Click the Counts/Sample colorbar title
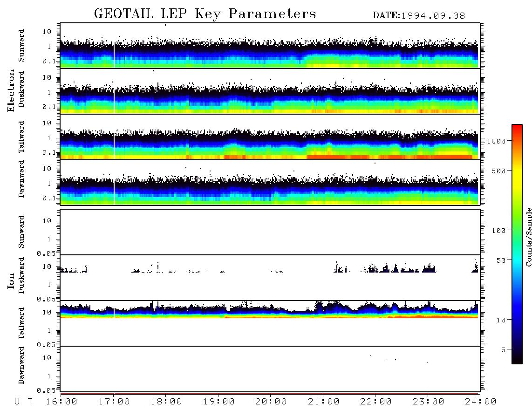The image size is (532, 410). pos(529,237)
